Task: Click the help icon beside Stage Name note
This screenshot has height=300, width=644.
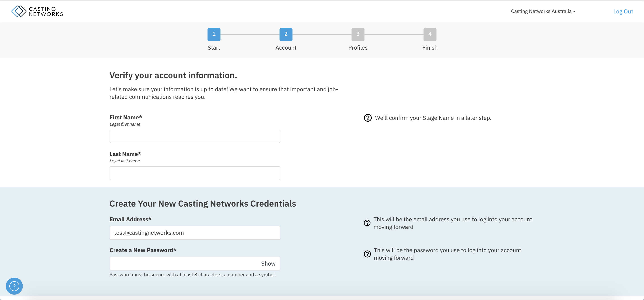Action: (367, 118)
